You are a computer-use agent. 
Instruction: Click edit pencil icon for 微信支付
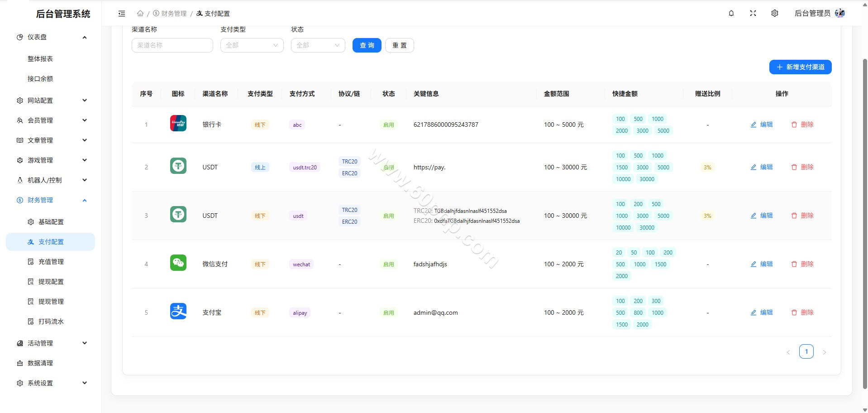coord(754,264)
